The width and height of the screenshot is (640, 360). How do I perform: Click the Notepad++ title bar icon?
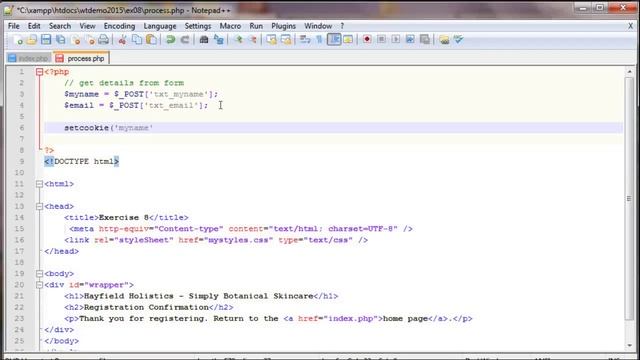(9, 10)
